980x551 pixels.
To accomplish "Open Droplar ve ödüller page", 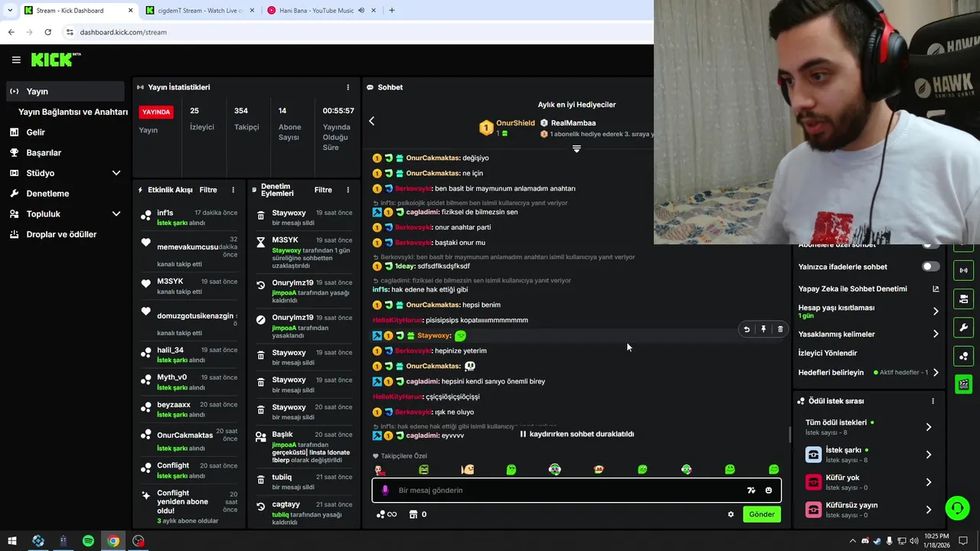I will coord(64,234).
